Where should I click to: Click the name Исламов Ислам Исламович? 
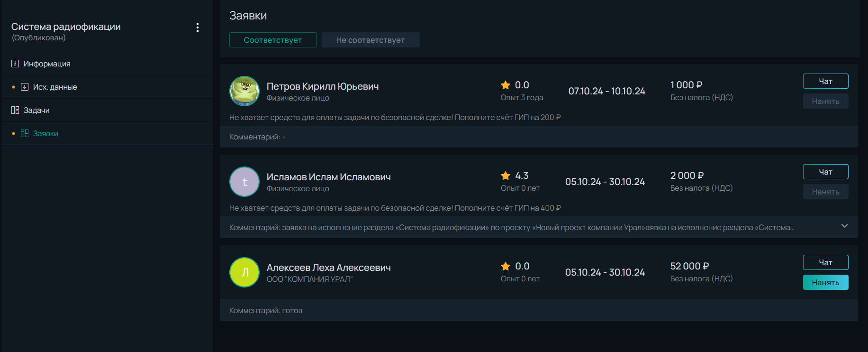(x=329, y=177)
